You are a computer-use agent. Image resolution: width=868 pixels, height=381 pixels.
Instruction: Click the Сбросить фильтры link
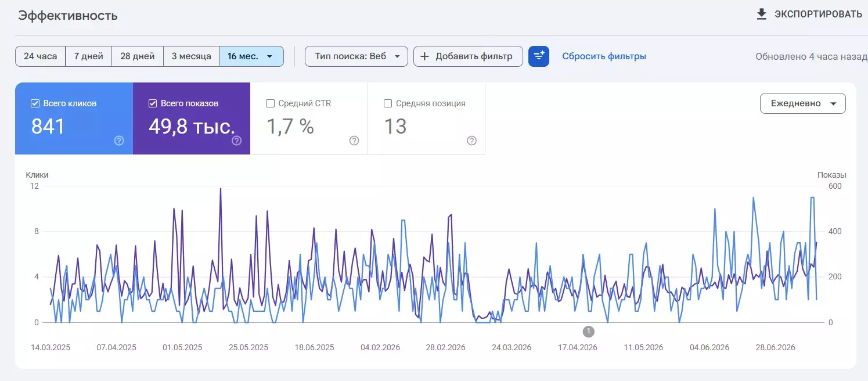coord(604,56)
